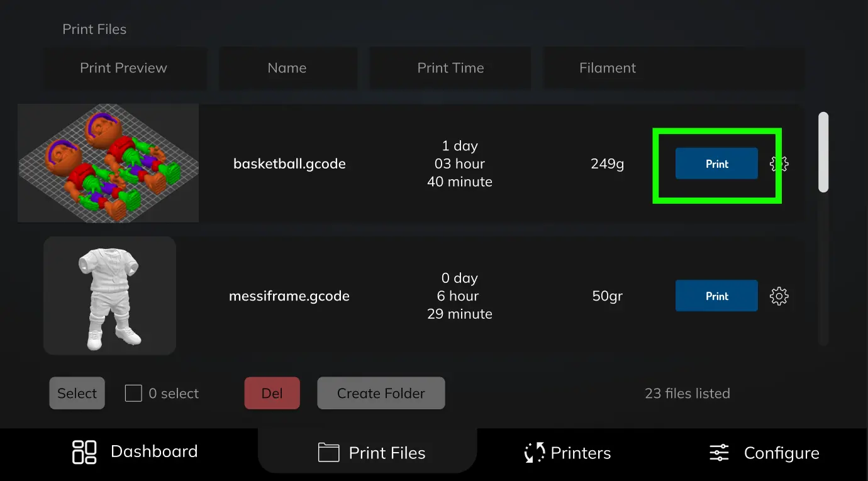
Task: Click the Print Preview column header
Action: [124, 68]
